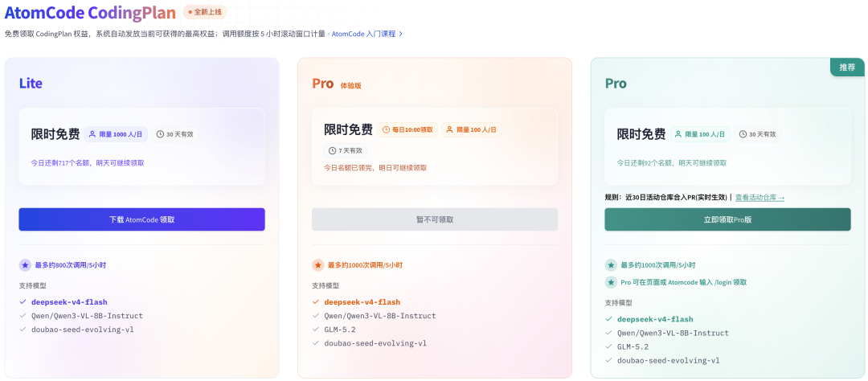This screenshot has width=868, height=381.
Task: Click the person icon in Lite 限量 1000 人/日
Action: click(92, 134)
